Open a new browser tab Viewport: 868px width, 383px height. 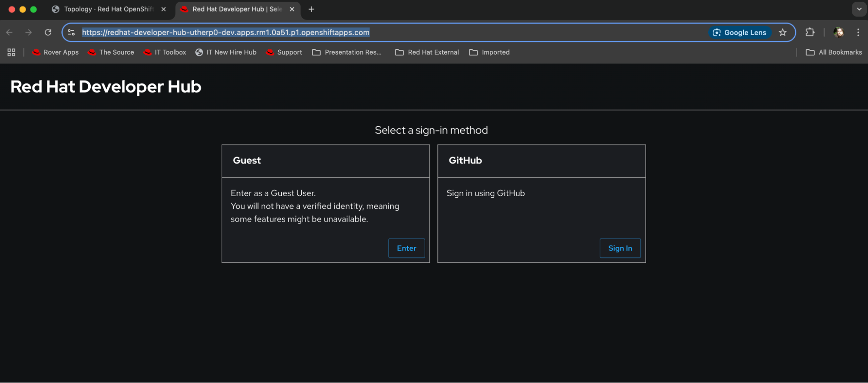tap(311, 9)
